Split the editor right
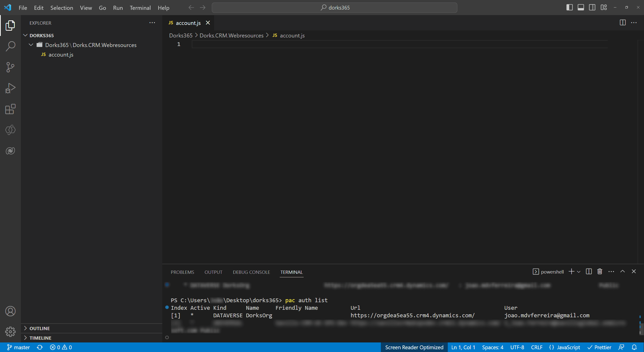644x352 pixels. (x=623, y=23)
